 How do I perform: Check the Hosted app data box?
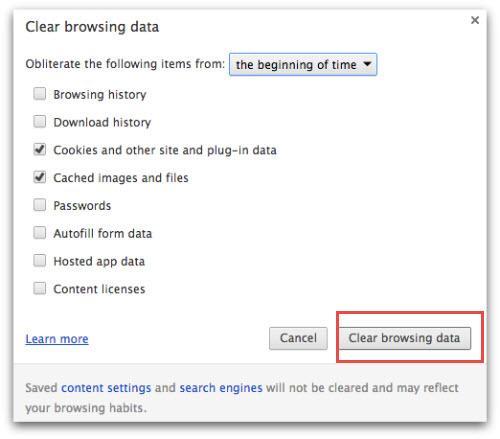click(39, 260)
